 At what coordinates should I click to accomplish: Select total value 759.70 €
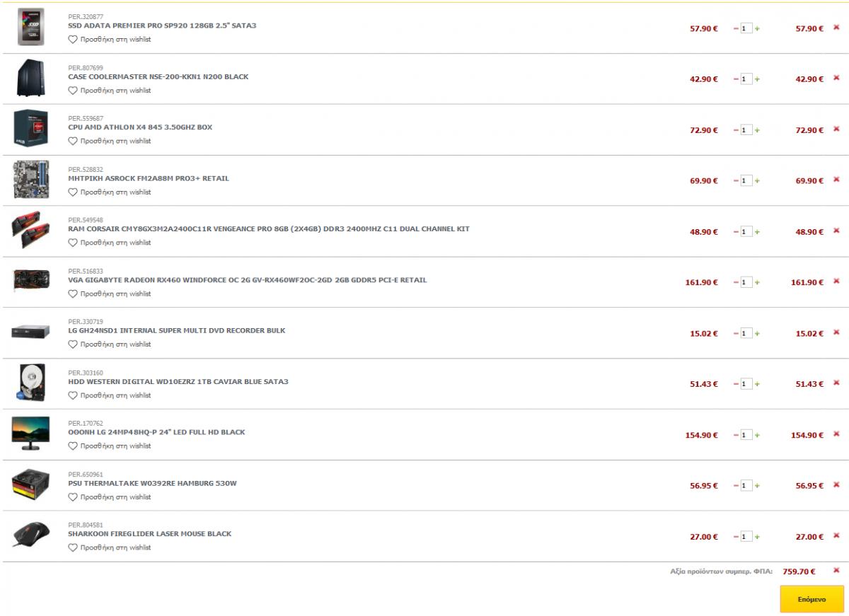[799, 571]
